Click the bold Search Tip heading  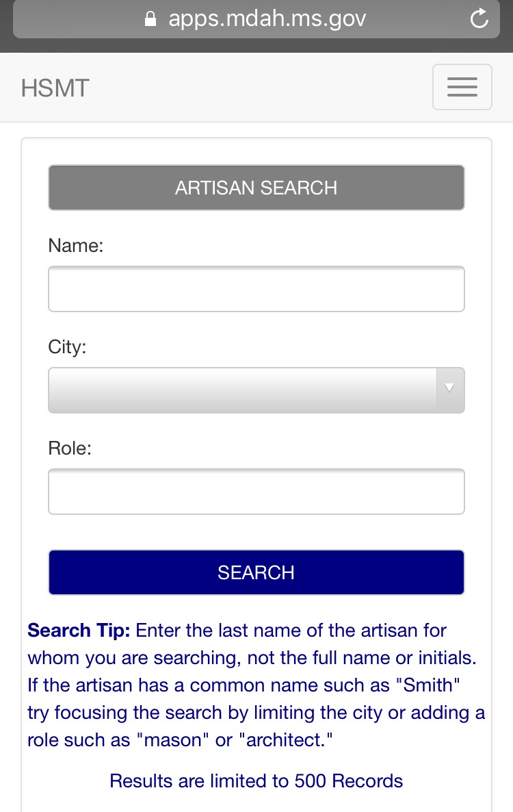click(x=78, y=630)
